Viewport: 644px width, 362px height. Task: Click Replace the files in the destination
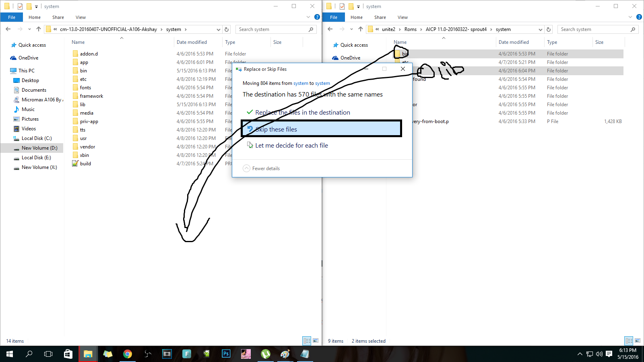click(x=303, y=113)
